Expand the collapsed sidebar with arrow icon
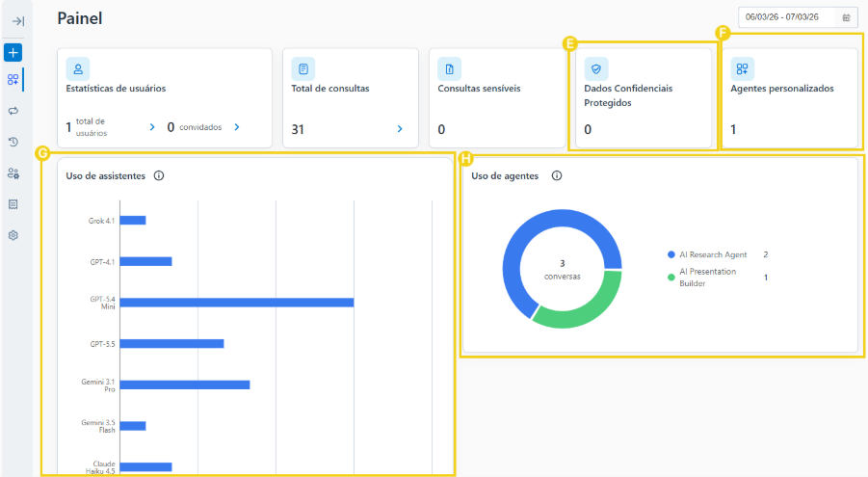 click(17, 21)
